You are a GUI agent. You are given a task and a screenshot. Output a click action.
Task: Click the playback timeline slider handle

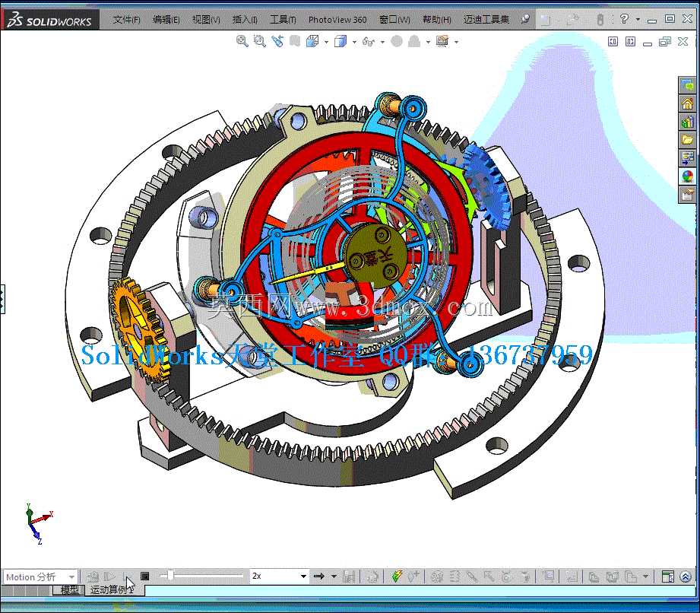click(170, 576)
